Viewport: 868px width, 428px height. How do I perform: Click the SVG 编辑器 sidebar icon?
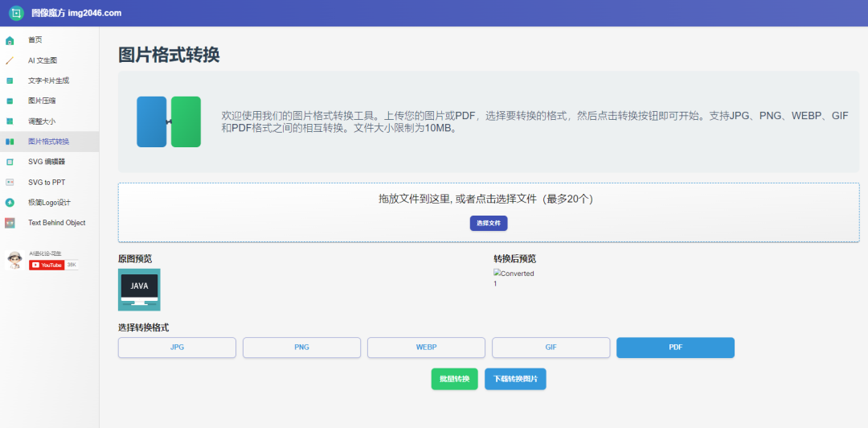click(x=10, y=162)
